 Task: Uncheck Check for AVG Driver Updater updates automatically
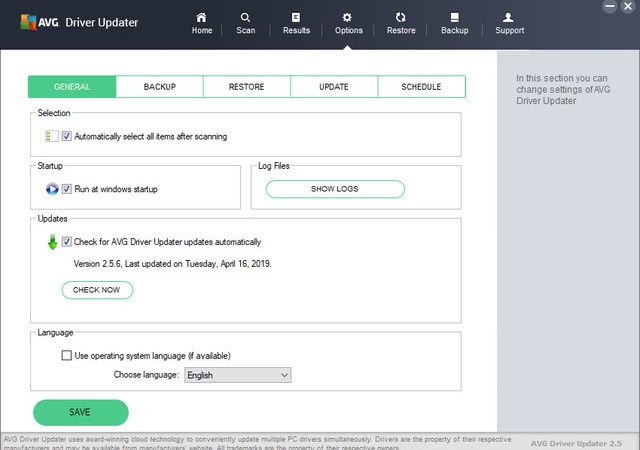tap(67, 241)
